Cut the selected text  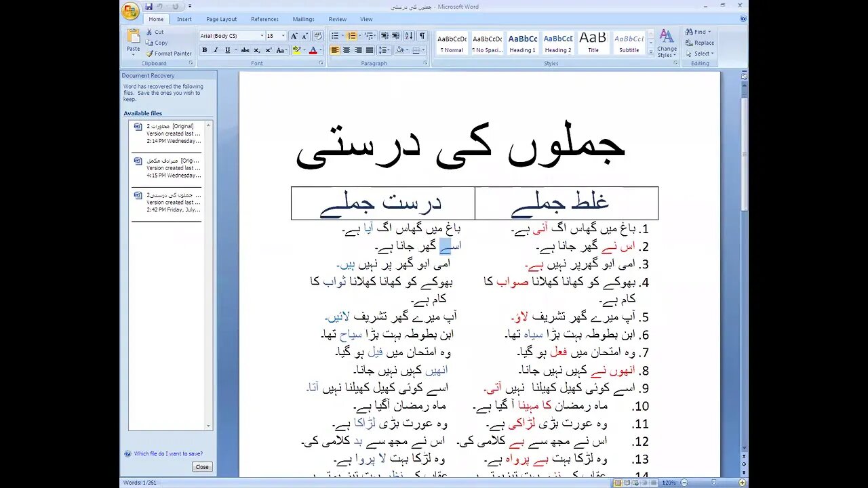[x=155, y=32]
